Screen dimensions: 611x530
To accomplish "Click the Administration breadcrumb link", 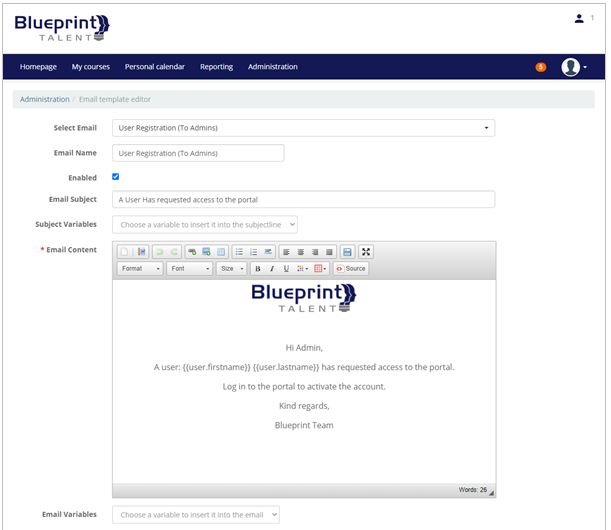I will coord(45,99).
